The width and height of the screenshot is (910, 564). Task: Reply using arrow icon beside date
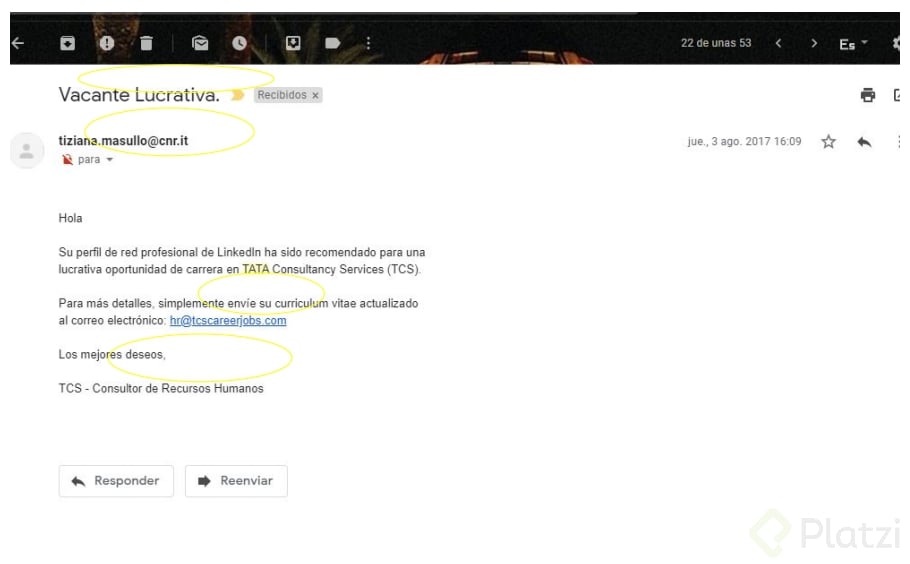pos(864,142)
